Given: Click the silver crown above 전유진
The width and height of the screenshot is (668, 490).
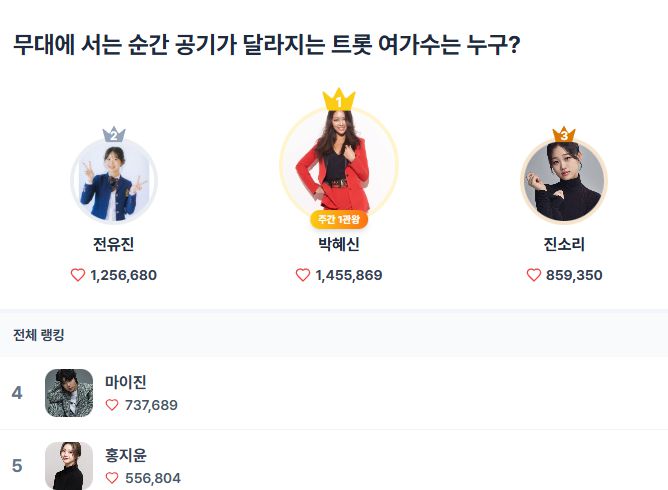Looking at the screenshot, I should (x=114, y=135).
